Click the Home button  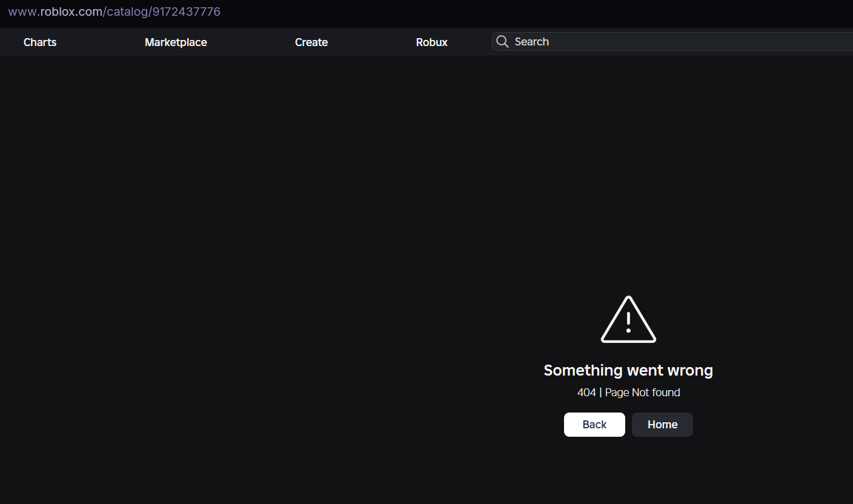click(662, 425)
